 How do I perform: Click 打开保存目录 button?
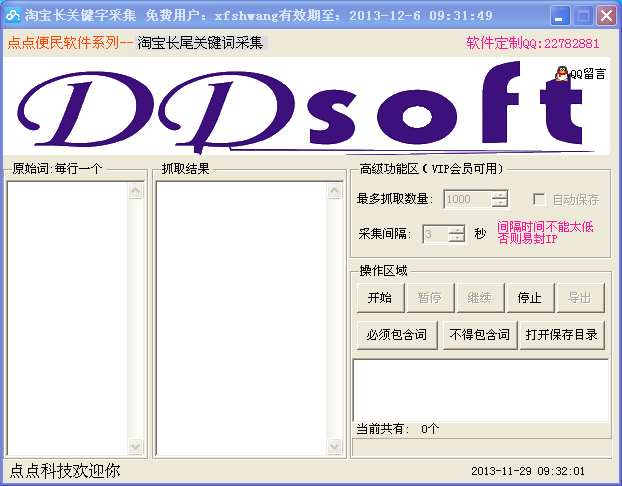562,335
